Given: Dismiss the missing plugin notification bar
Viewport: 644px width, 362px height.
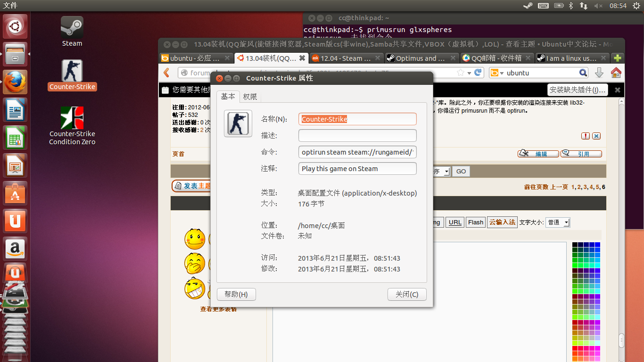Looking at the screenshot, I should point(618,90).
